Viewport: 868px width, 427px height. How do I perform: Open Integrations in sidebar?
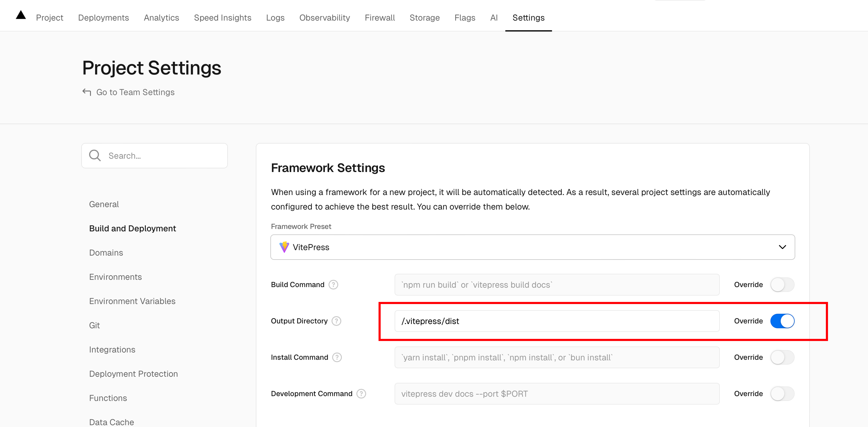point(112,349)
